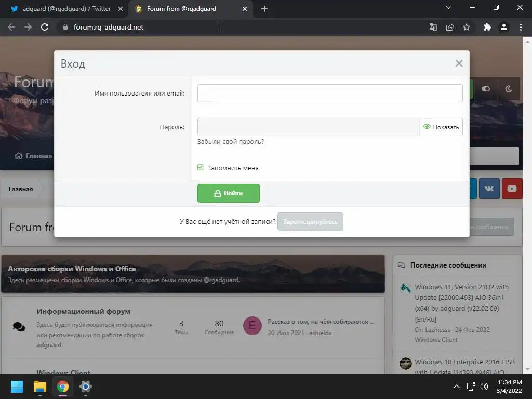Screen dimensions: 532x399
Task: Go back to the previous page
Action: [11, 27]
